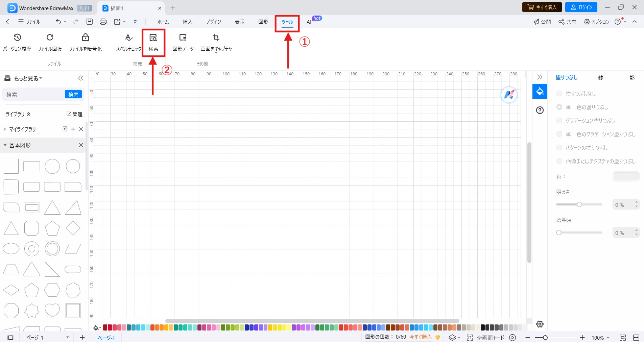
Task: Click the ファイル回復 file recovery icon
Action: point(50,37)
